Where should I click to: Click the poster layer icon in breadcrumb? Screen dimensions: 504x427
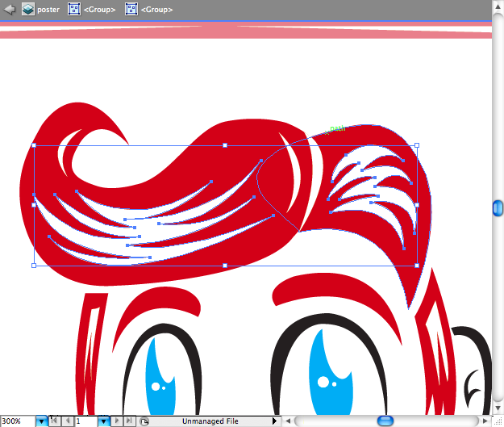[28, 10]
